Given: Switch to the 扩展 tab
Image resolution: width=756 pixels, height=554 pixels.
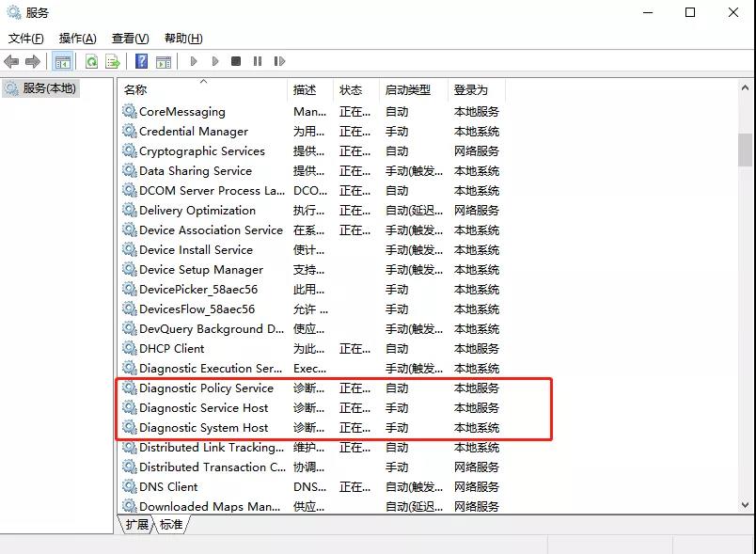Looking at the screenshot, I should (x=136, y=524).
